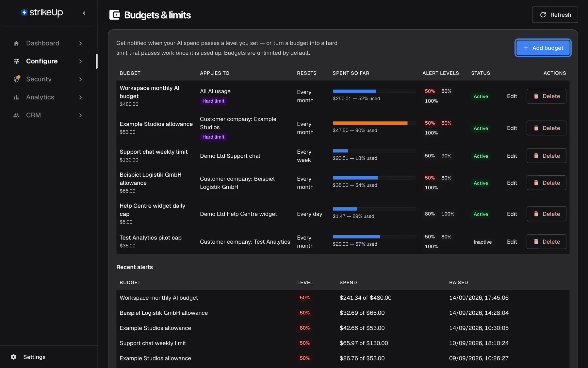Click the 90% alert level for Support chat

coord(446,156)
